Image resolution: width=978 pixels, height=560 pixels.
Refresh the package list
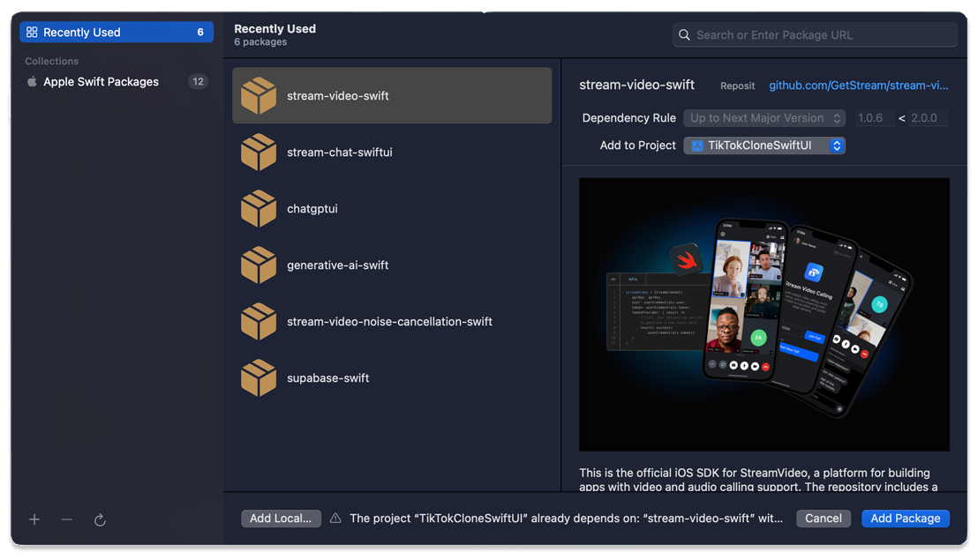pyautogui.click(x=100, y=519)
